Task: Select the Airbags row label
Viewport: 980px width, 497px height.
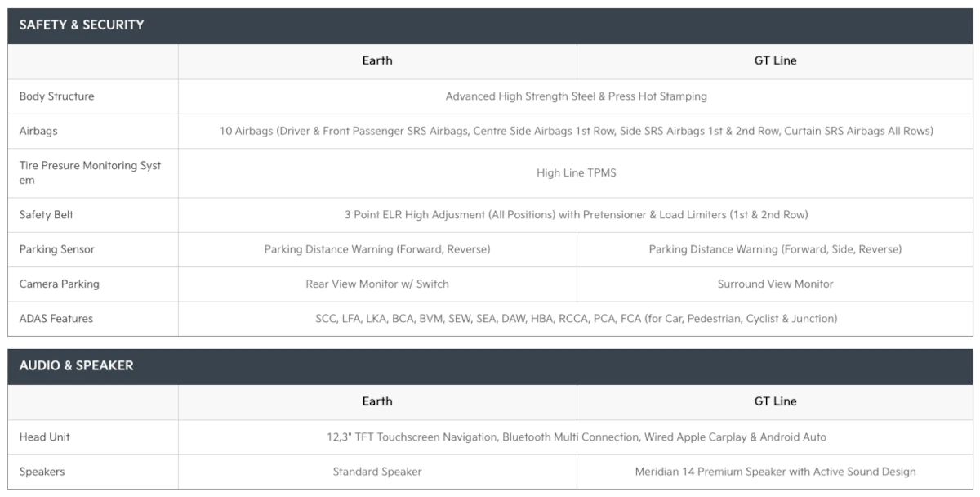Action: tap(38, 131)
